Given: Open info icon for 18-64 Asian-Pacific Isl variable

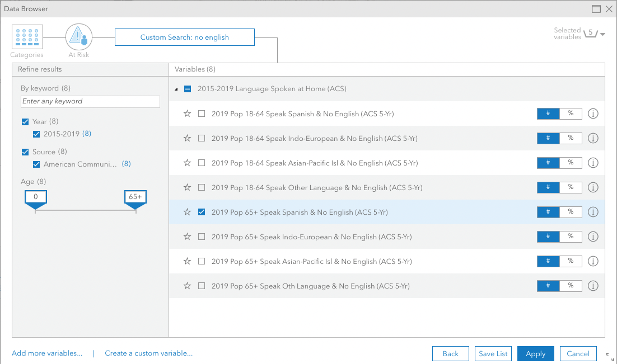Looking at the screenshot, I should click(593, 163).
